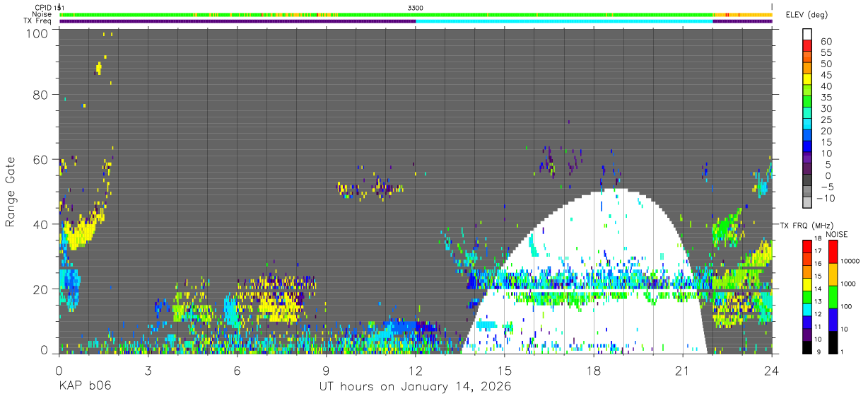
Task: Click the "40" tick on the Range Gate axis
Action: click(40, 224)
